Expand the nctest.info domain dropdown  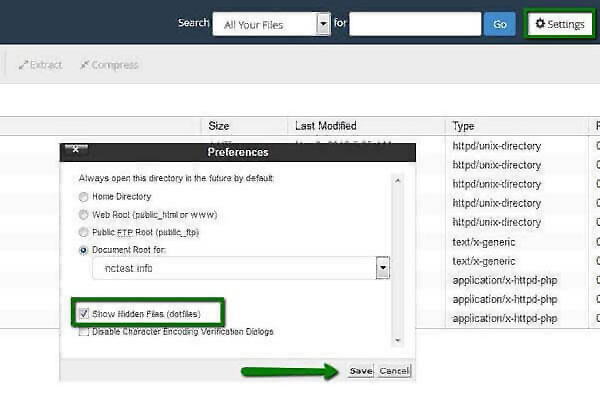coord(383,268)
